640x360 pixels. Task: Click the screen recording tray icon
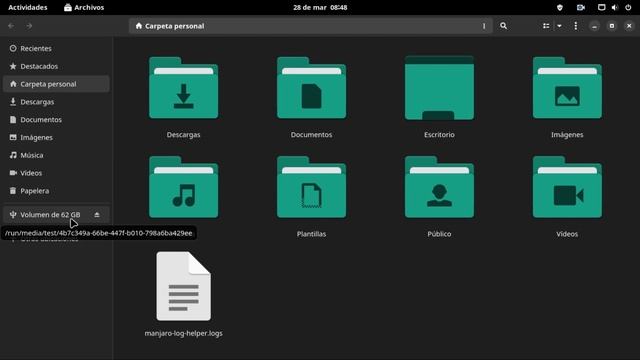point(581,7)
